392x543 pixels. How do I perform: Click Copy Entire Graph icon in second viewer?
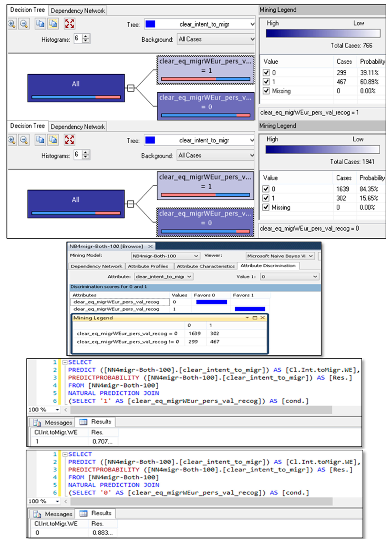53,140
